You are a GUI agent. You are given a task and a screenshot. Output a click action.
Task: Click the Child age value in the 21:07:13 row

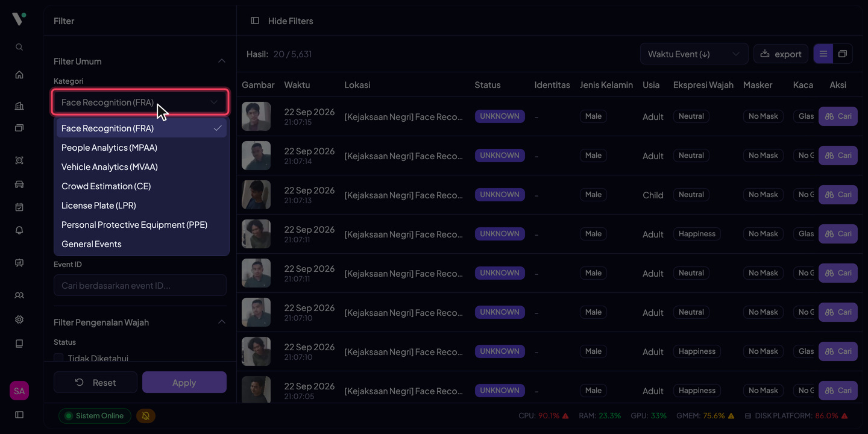click(653, 195)
